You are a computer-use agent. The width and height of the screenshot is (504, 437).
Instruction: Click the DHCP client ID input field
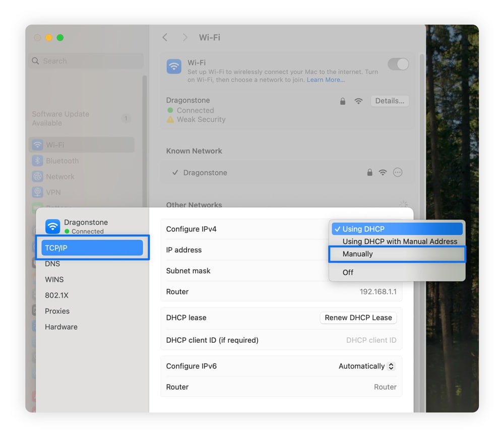tap(371, 340)
